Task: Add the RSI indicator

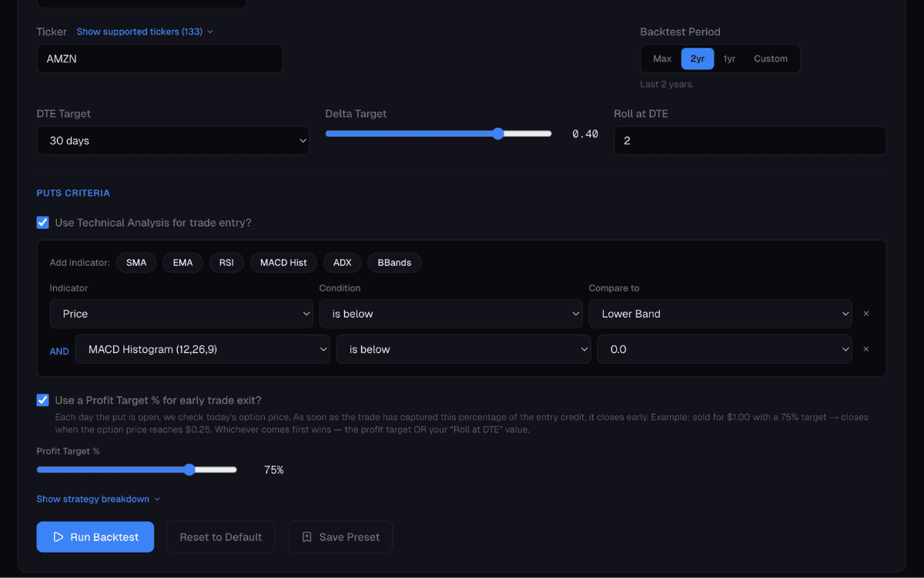Action: 226,263
